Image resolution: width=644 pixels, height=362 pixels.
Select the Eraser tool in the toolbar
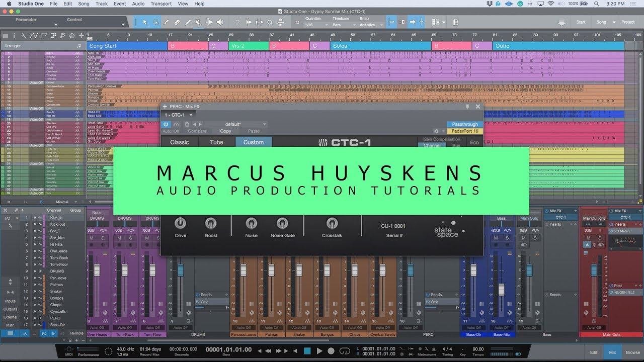click(177, 22)
